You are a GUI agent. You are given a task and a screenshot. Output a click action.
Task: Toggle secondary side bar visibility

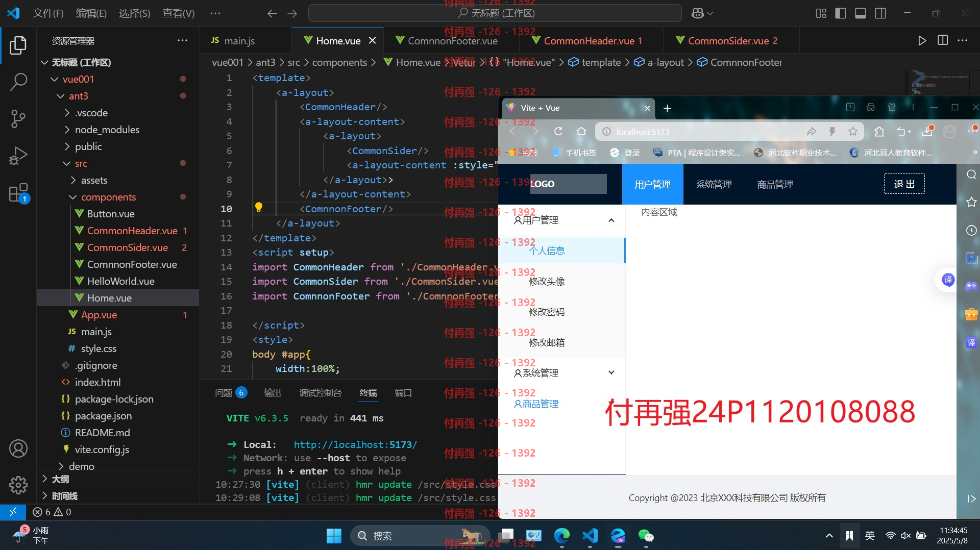(x=880, y=13)
